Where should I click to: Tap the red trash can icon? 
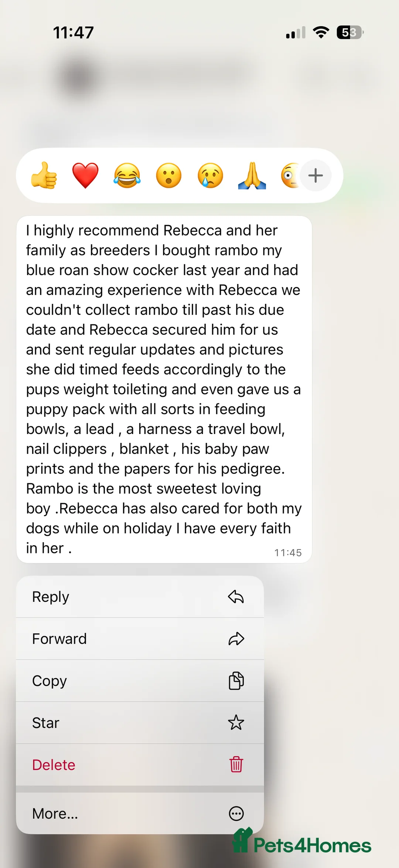coord(236,764)
